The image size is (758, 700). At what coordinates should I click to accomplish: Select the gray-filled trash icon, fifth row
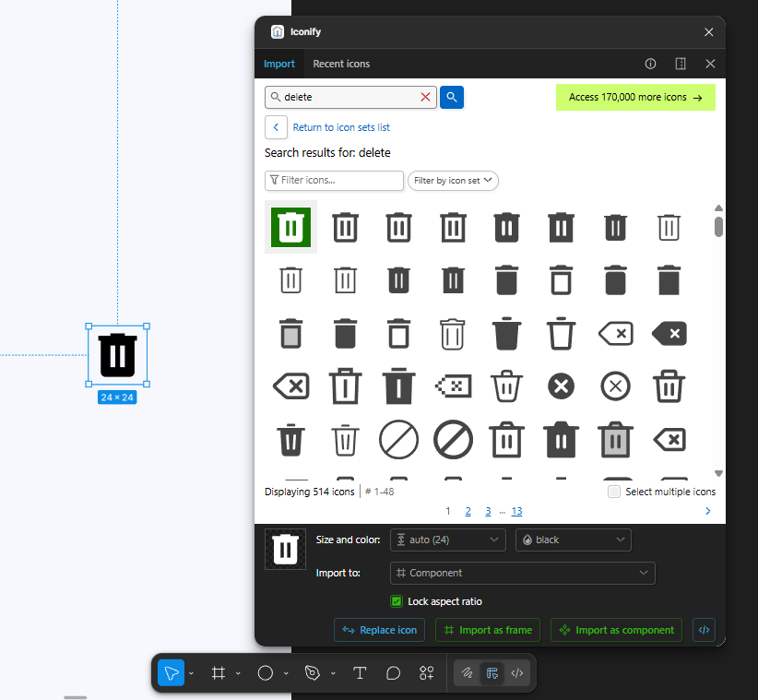click(615, 439)
